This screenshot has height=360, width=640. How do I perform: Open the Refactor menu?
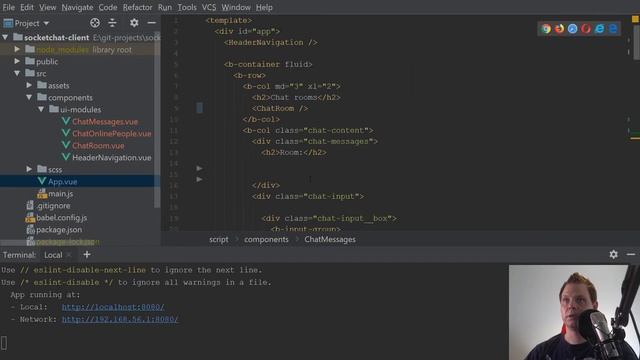point(138,7)
